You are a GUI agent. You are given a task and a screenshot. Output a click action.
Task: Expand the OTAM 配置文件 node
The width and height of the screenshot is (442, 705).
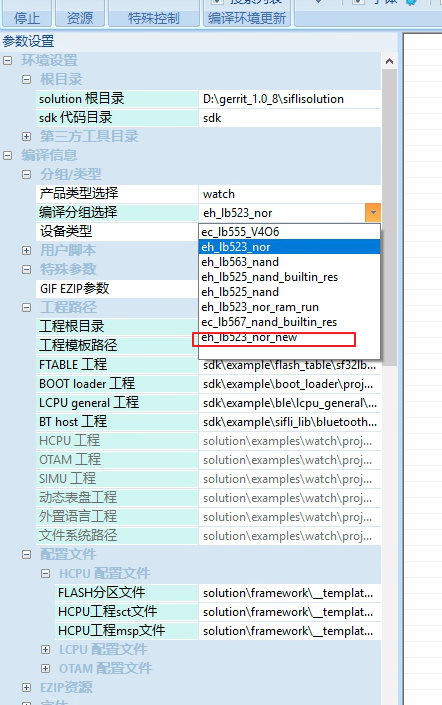[45, 669]
